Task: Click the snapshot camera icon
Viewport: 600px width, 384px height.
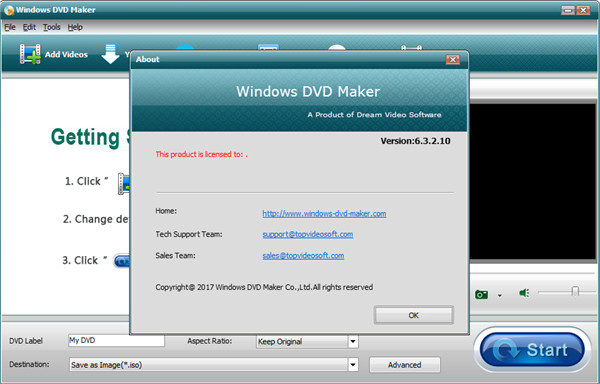Action: (x=481, y=294)
